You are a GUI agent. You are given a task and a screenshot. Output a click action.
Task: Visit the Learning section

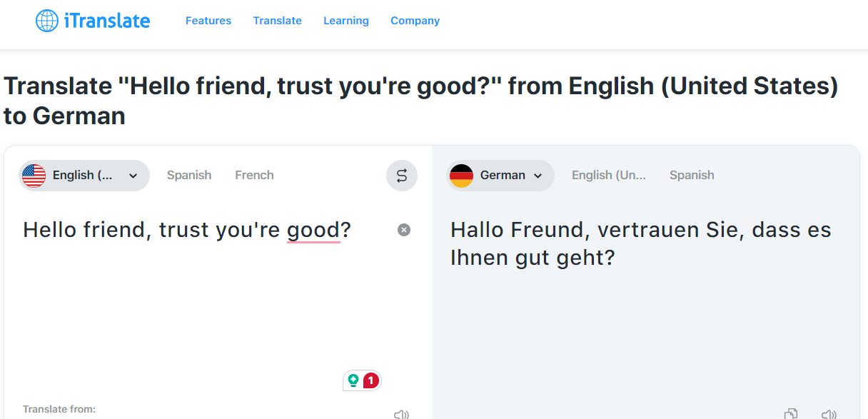pos(345,20)
